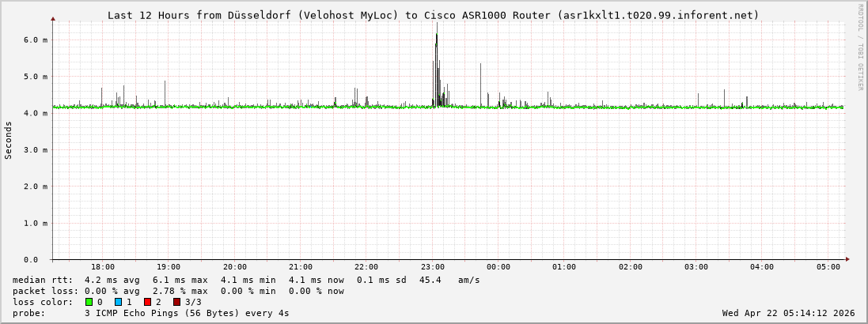Click the blue loss color swatch for 1

coord(119,302)
